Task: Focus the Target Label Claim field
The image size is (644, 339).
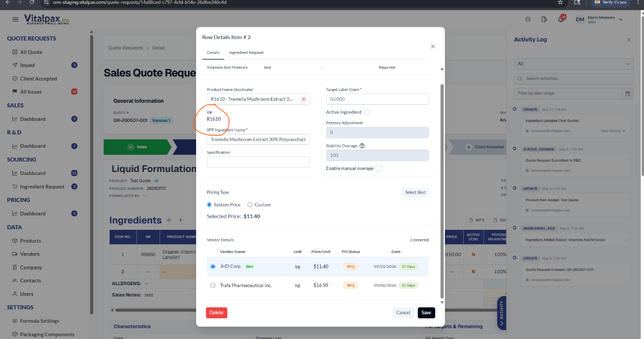Action: point(377,99)
